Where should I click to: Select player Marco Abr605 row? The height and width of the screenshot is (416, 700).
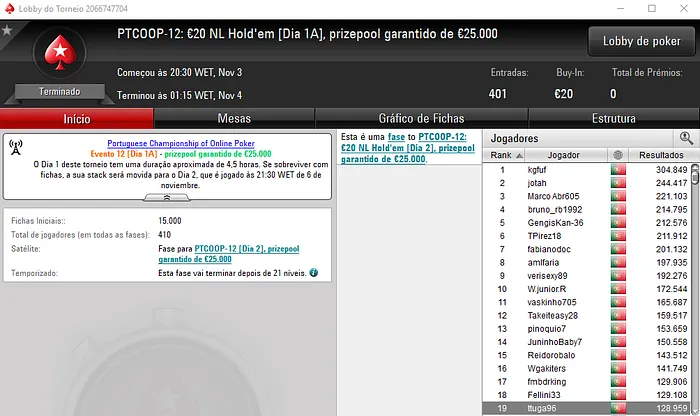click(587, 196)
